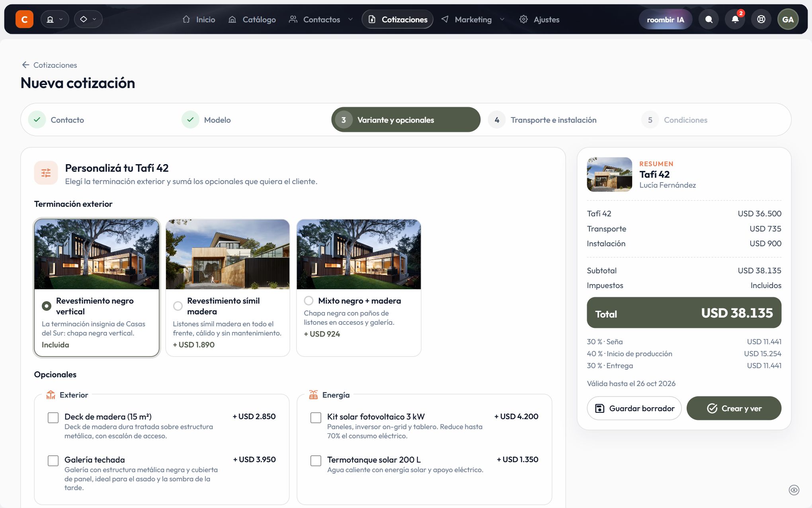Click the Energía solar panel icon
This screenshot has height=508, width=812.
click(x=313, y=394)
